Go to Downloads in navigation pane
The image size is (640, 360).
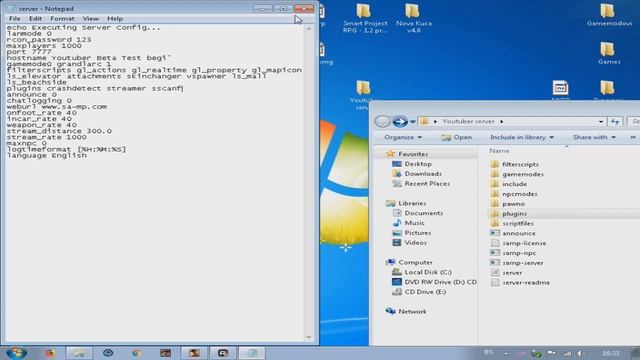tap(423, 173)
